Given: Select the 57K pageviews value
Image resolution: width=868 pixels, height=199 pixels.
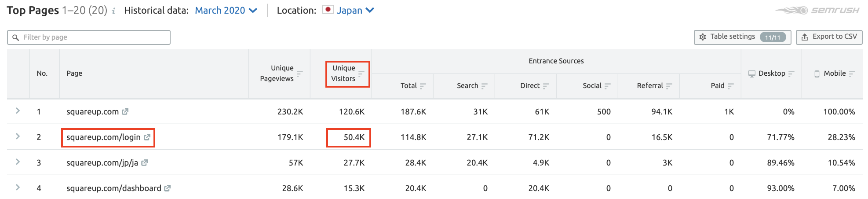Looking at the screenshot, I should tap(296, 163).
